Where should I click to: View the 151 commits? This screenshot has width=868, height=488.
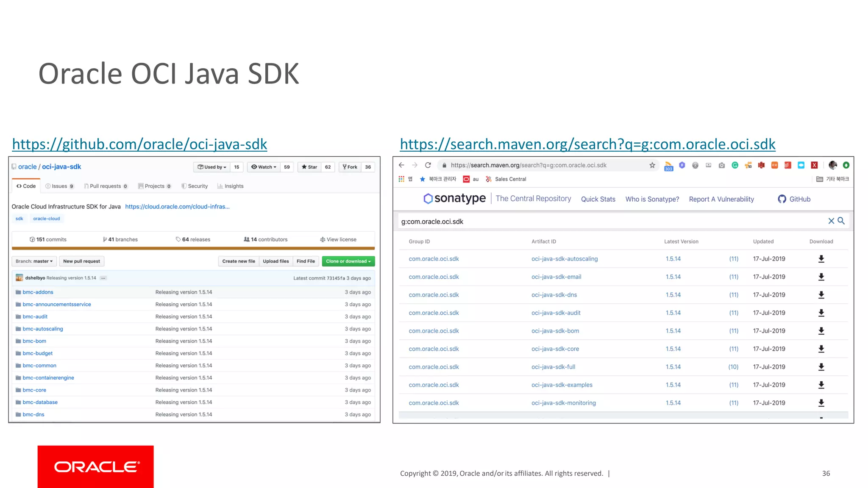tap(48, 239)
